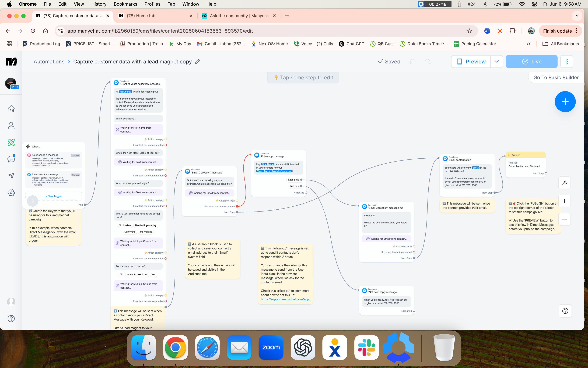
Task: Open user profile avatar in sidebar
Action: coord(11,302)
